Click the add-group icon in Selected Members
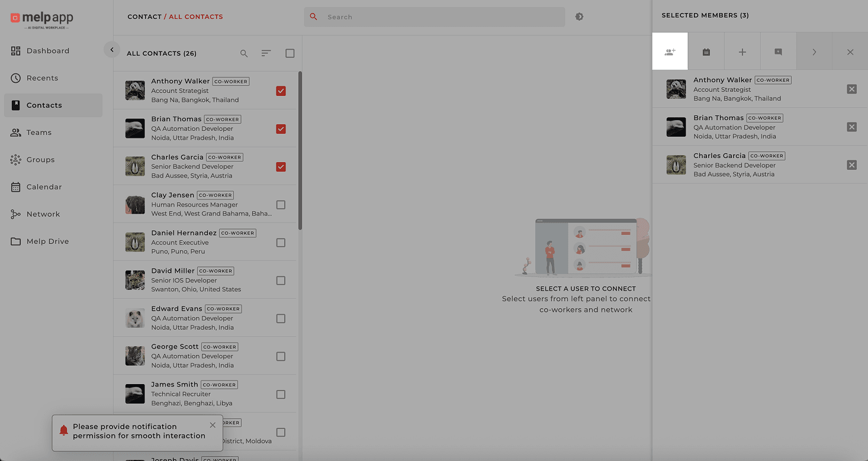The height and width of the screenshot is (461, 868). tap(670, 52)
